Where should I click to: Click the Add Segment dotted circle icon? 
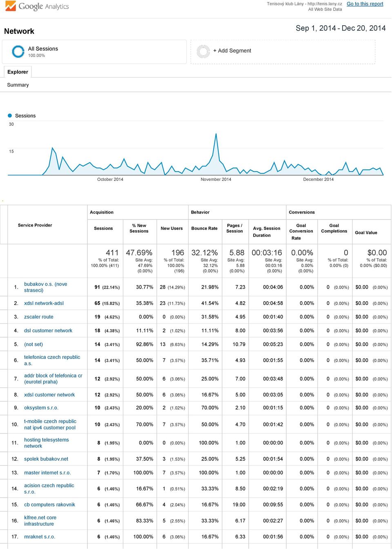[x=203, y=51]
